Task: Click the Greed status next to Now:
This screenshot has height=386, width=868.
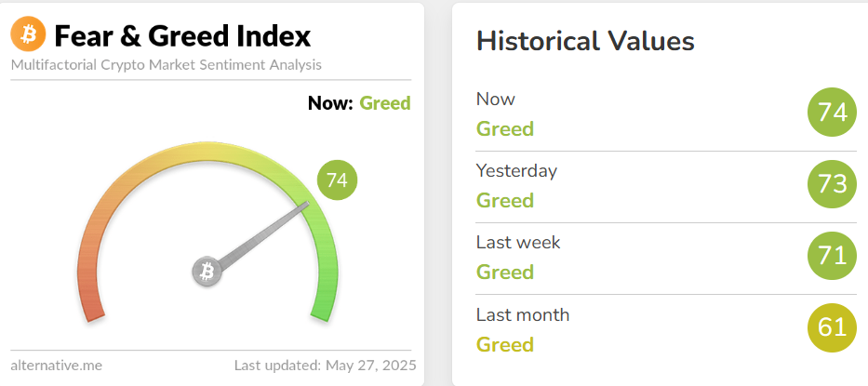Action: (384, 103)
